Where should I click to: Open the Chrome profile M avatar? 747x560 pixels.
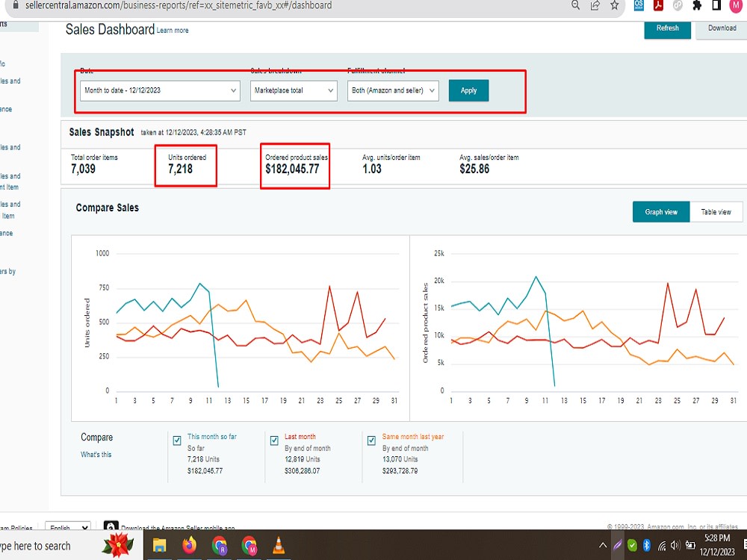pos(736,5)
